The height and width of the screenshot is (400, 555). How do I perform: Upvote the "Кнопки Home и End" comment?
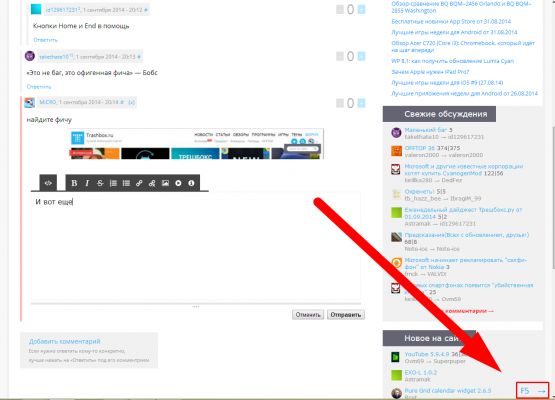361,10
